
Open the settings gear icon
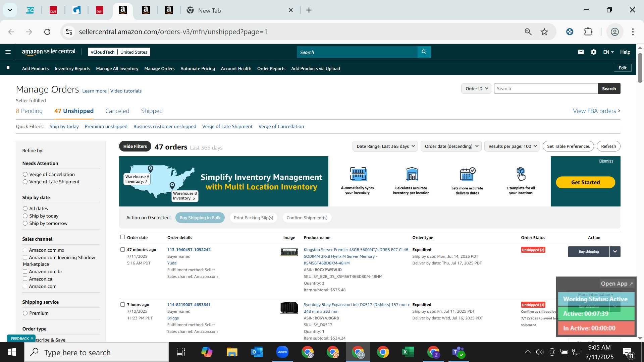594,52
